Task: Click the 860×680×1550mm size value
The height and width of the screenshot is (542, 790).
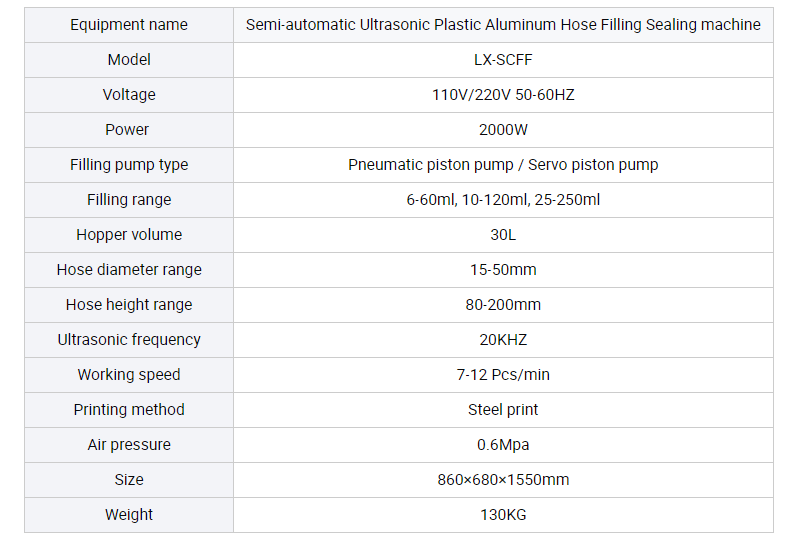Action: click(x=503, y=480)
